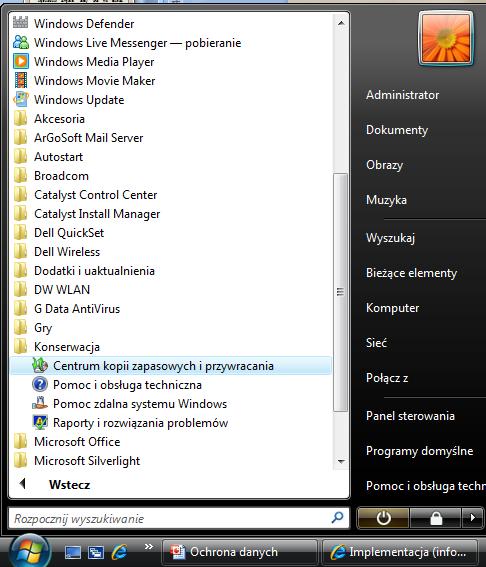Click the Autostart folder icon
Image resolution: width=486 pixels, height=567 pixels.
coord(20,156)
